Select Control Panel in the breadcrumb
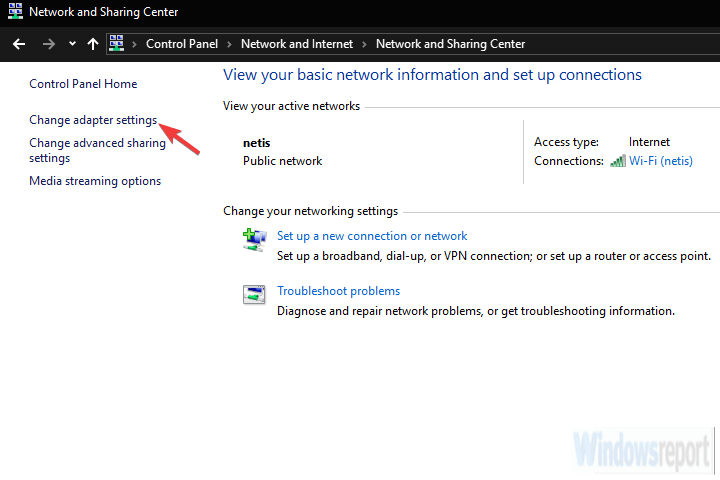The image size is (720, 480). click(182, 44)
